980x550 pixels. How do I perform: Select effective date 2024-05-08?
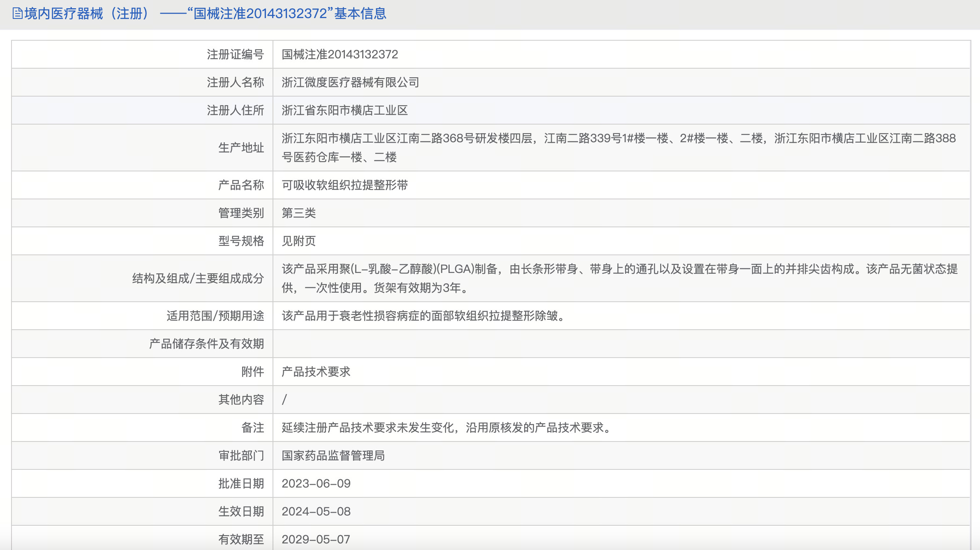[x=316, y=511]
